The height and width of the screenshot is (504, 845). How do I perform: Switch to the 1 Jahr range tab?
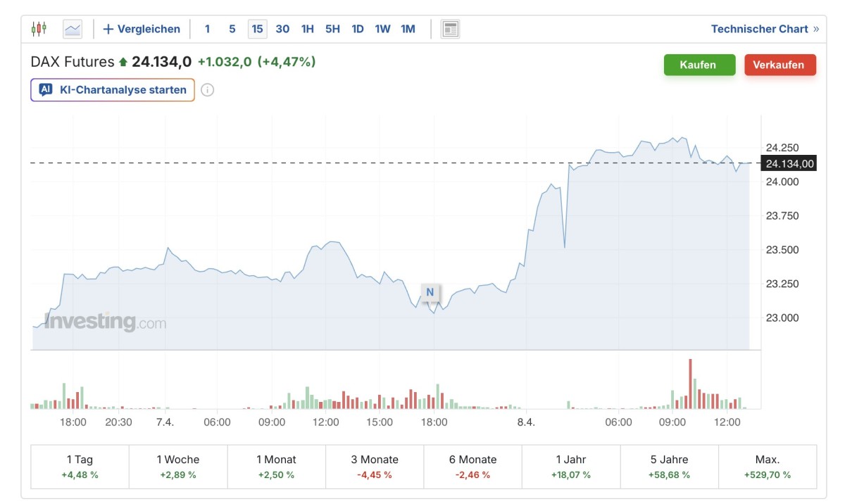coord(571,467)
